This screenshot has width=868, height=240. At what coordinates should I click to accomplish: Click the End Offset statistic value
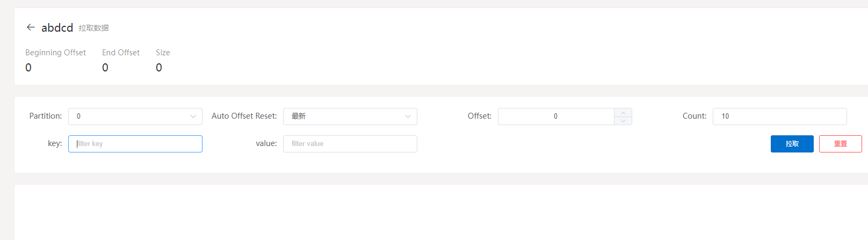click(x=105, y=68)
